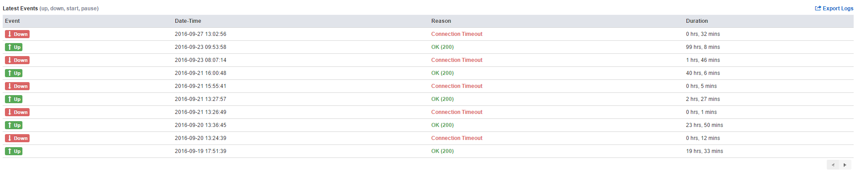
Task: Select the Down badge for 2016-09-21 13:26:49
Action: click(17, 112)
